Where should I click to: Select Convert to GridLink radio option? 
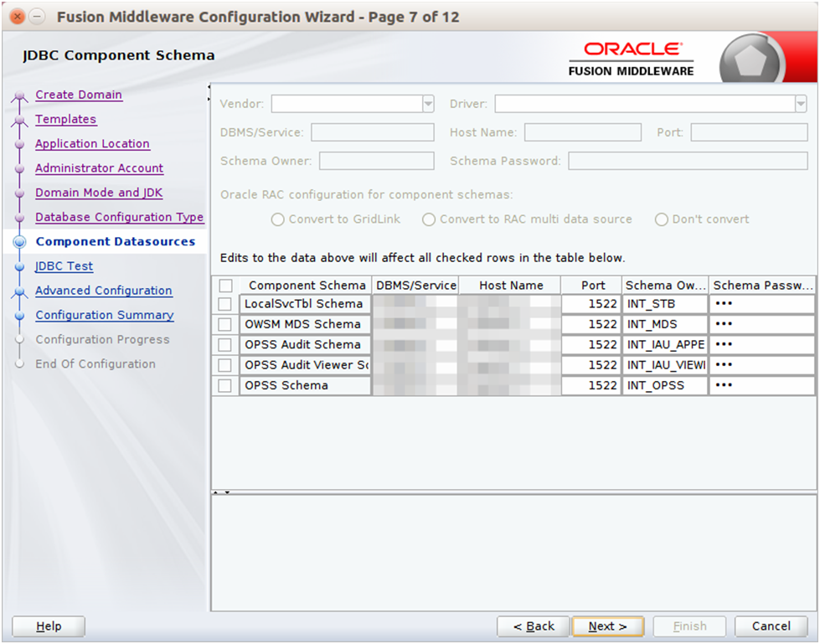278,219
